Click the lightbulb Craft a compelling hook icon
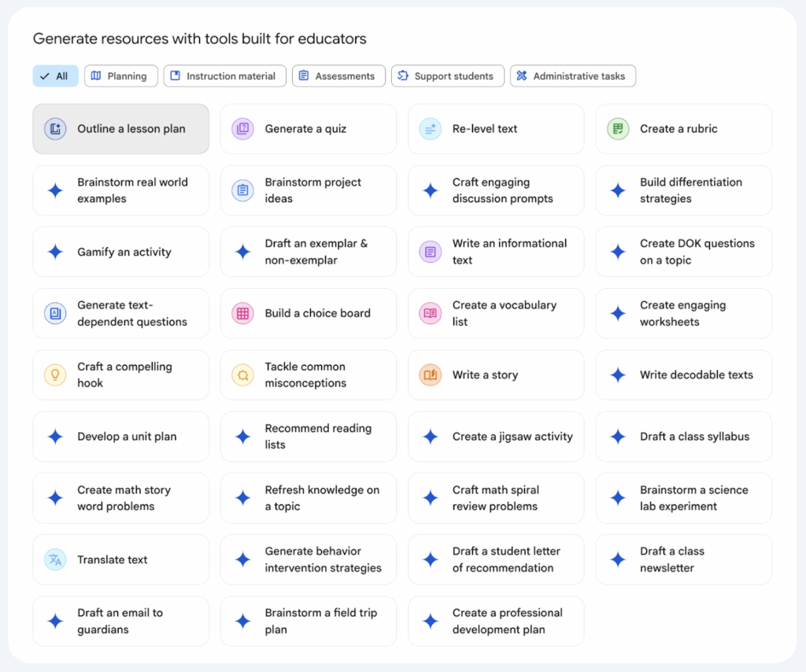The width and height of the screenshot is (806, 672). point(55,375)
